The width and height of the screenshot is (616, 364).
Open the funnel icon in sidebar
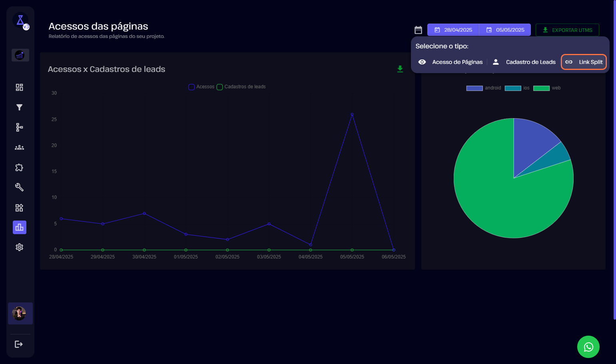(19, 107)
